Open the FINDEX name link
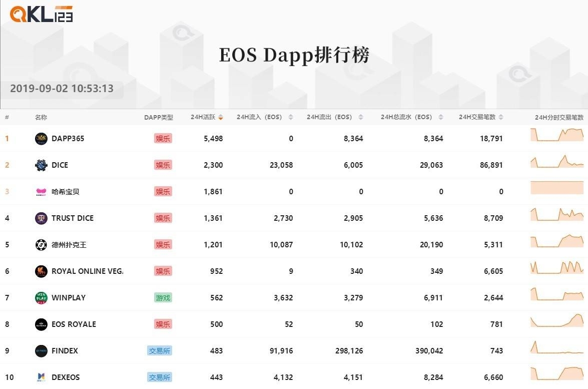The height and width of the screenshot is (389, 588). [x=65, y=351]
